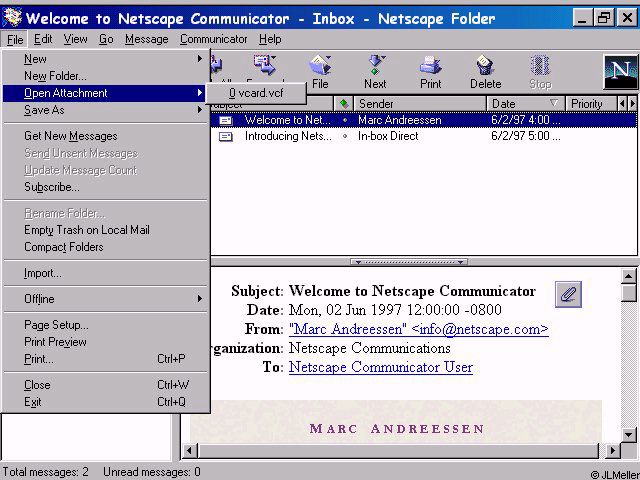Viewport: 640px width, 480px height.
Task: Choose New Folder... from File menu
Action: click(106, 76)
